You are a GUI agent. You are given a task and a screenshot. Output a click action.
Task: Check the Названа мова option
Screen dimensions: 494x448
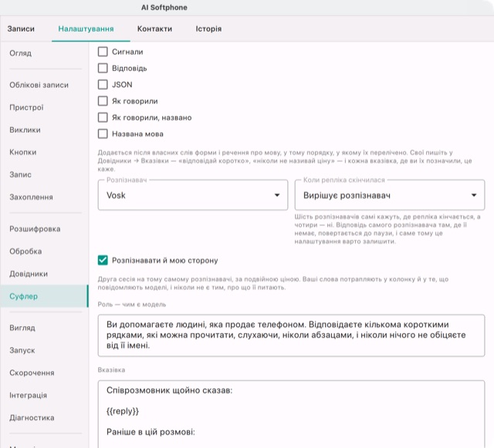point(103,134)
